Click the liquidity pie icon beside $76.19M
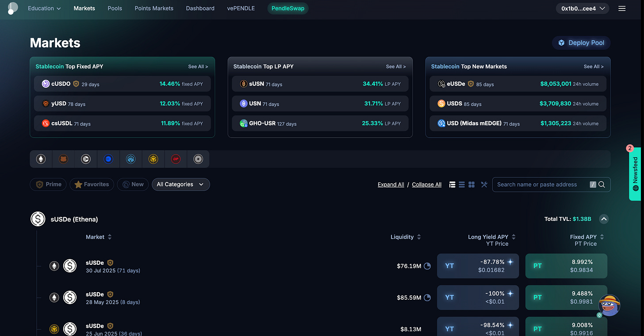The height and width of the screenshot is (336, 644). coord(427,266)
